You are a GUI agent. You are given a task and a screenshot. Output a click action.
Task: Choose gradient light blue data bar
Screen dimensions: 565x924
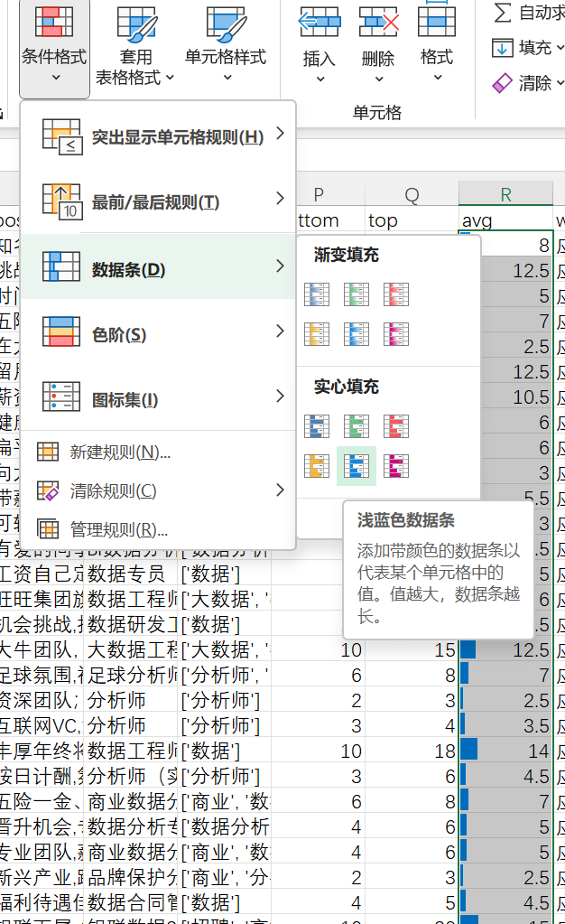pyautogui.click(x=357, y=334)
